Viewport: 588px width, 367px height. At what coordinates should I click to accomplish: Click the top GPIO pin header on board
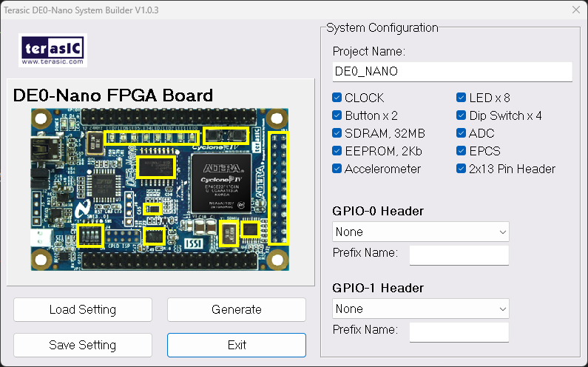click(x=169, y=117)
